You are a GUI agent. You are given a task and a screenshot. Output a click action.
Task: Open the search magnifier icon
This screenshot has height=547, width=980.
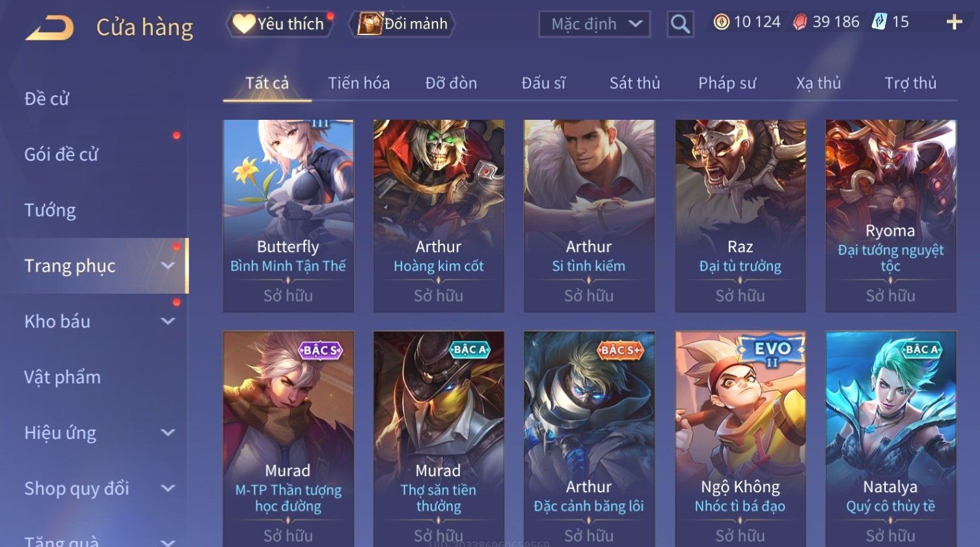coord(680,24)
